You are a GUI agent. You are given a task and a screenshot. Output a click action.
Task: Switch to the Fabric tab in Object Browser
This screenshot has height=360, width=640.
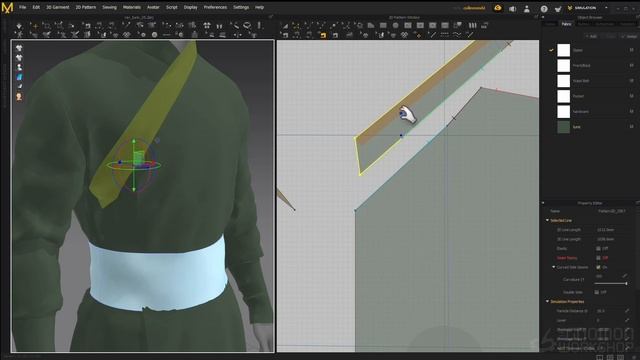click(x=566, y=24)
